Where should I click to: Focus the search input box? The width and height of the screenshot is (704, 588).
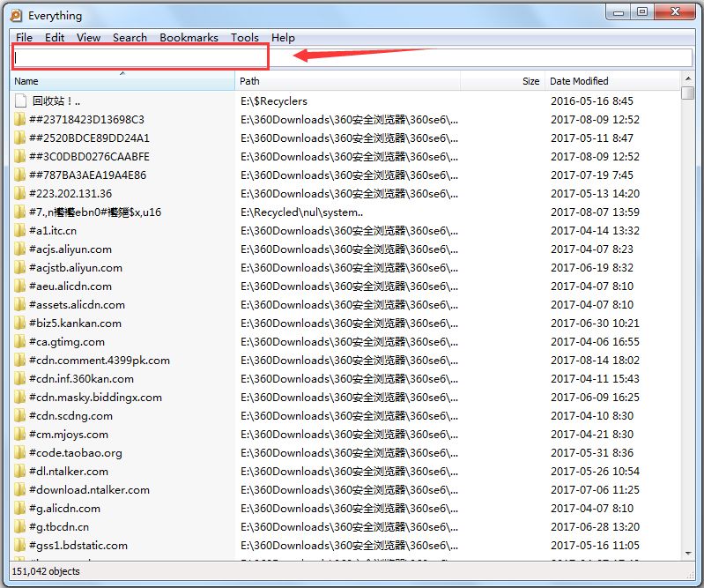pos(352,57)
